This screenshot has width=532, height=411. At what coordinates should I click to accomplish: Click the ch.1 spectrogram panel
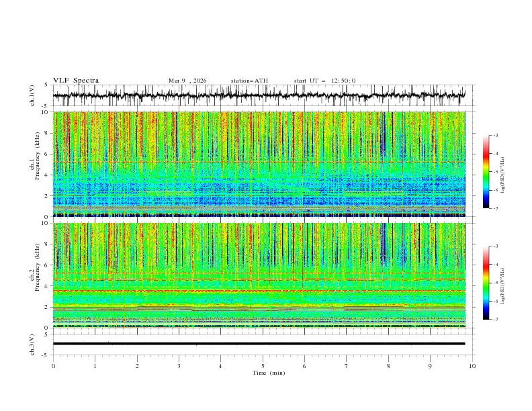(x=259, y=164)
